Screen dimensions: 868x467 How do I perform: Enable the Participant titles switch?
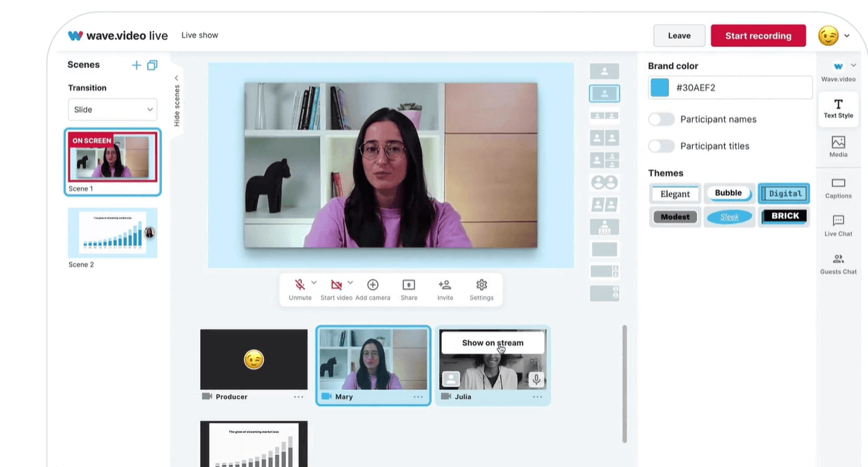click(662, 146)
